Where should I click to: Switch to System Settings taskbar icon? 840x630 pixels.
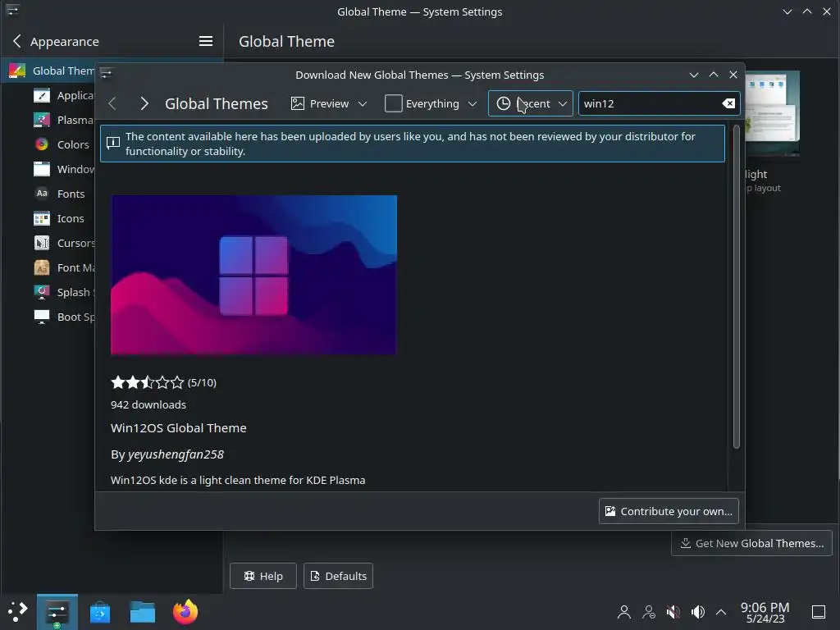(x=57, y=612)
